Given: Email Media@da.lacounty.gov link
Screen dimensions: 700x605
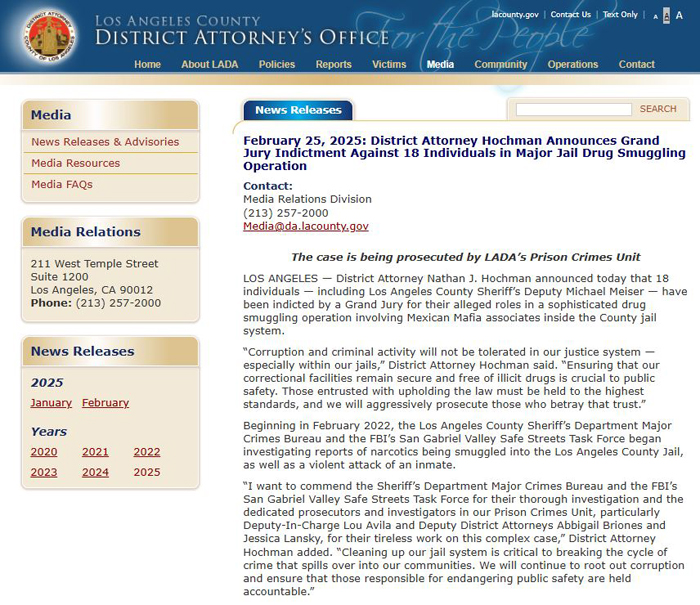Looking at the screenshot, I should (x=305, y=226).
